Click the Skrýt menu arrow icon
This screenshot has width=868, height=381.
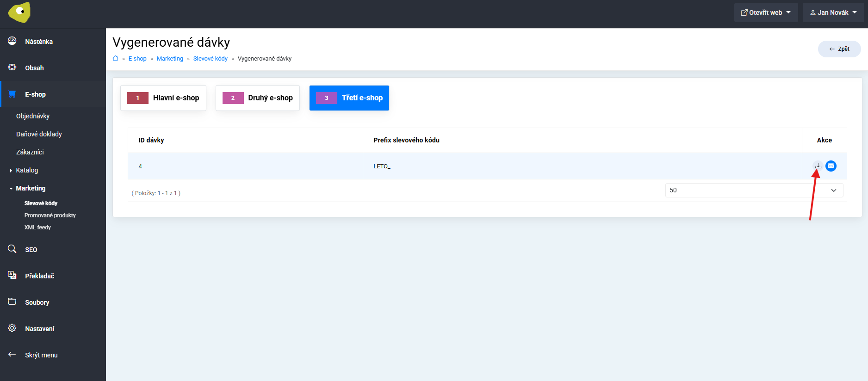[x=12, y=355]
